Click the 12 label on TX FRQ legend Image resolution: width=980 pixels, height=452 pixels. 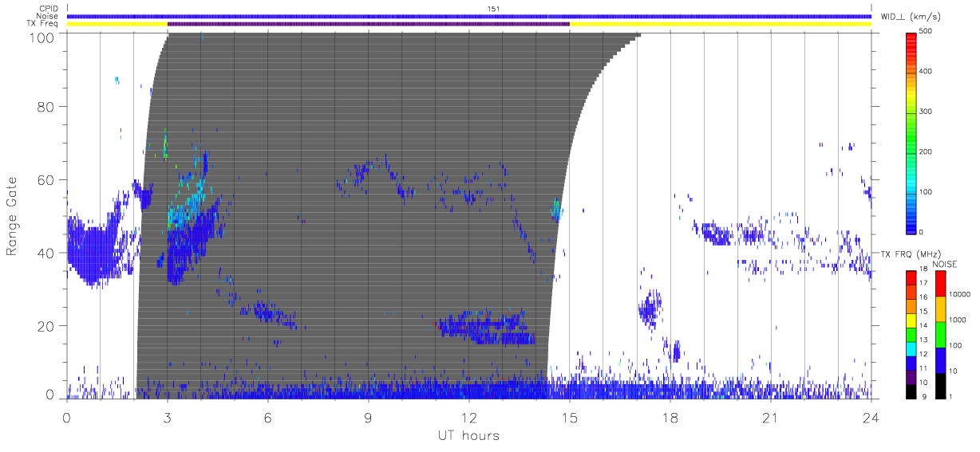pyautogui.click(x=923, y=354)
